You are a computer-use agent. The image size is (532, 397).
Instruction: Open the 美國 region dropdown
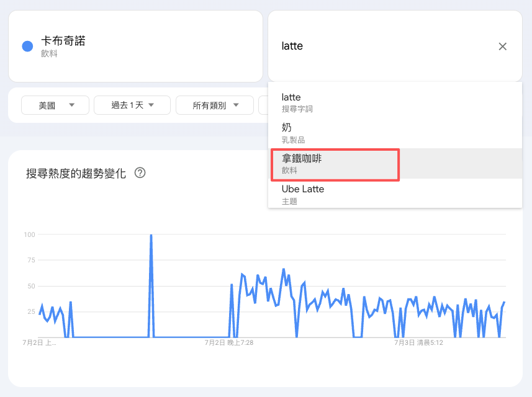[55, 105]
